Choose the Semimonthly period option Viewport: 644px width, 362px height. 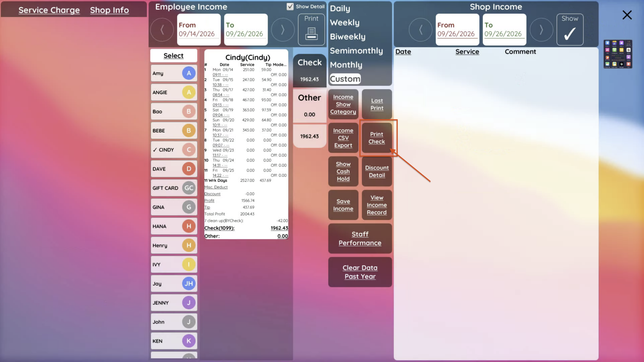pyautogui.click(x=356, y=51)
